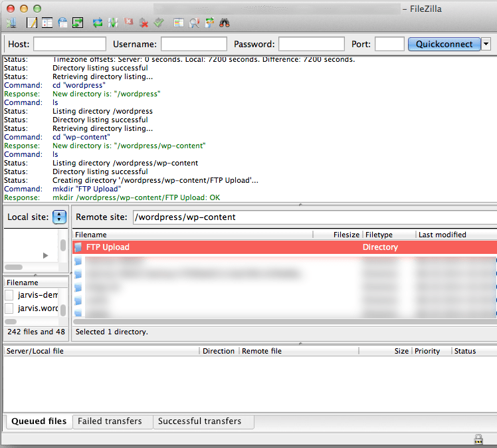Open directory listing filters icon

(179, 23)
